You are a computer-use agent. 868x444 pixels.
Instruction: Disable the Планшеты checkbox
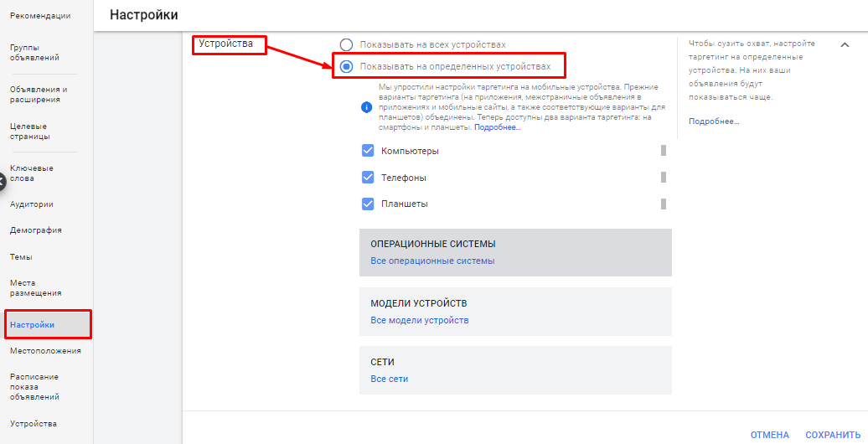point(368,204)
